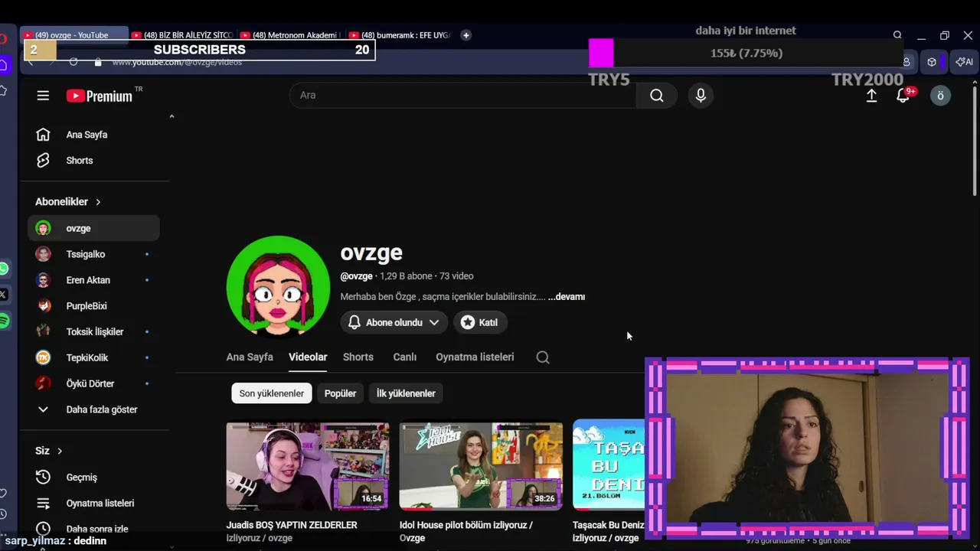Switch to the ovzge - YouTube browser tab
Viewport: 980px width, 551px height.
[x=73, y=35]
